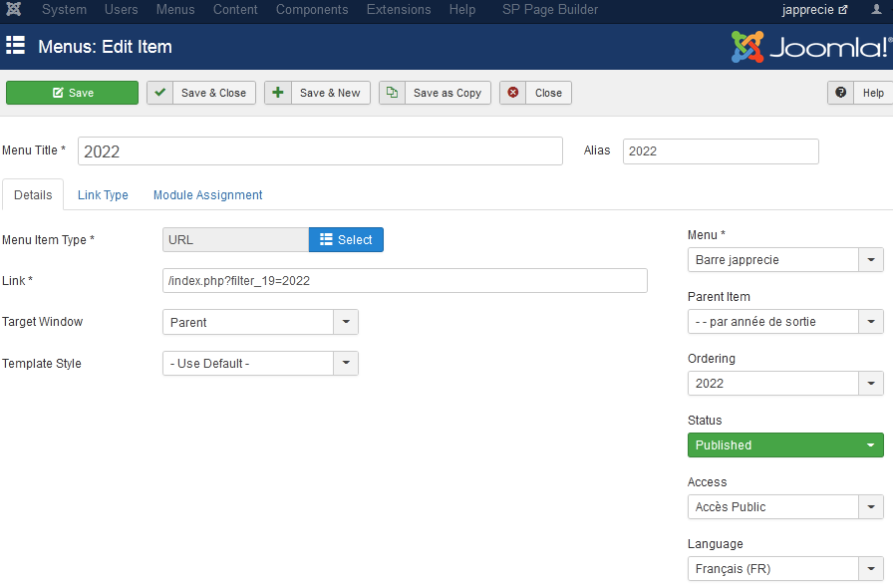Open Help via question mark button
893x588 pixels.
859,93
